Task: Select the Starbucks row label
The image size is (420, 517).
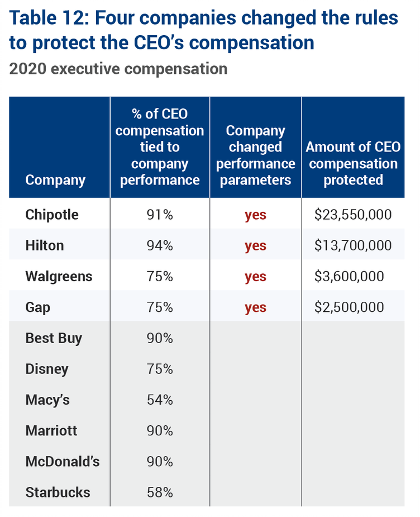Action: coord(58,492)
